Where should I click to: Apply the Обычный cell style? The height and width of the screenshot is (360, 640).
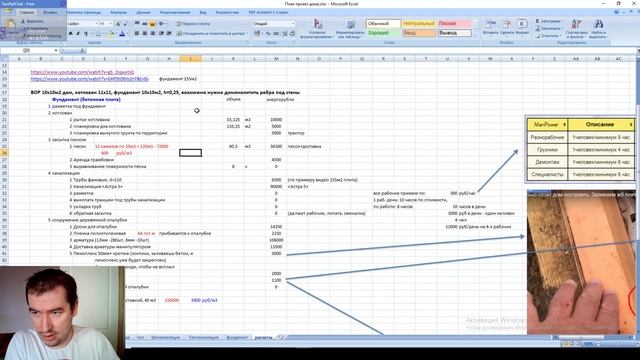(x=383, y=24)
